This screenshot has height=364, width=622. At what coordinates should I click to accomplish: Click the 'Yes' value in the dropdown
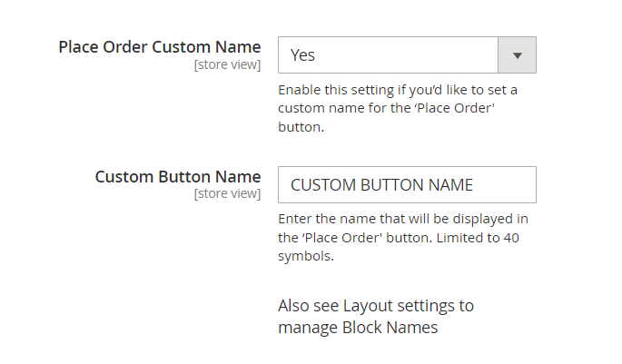tap(302, 55)
